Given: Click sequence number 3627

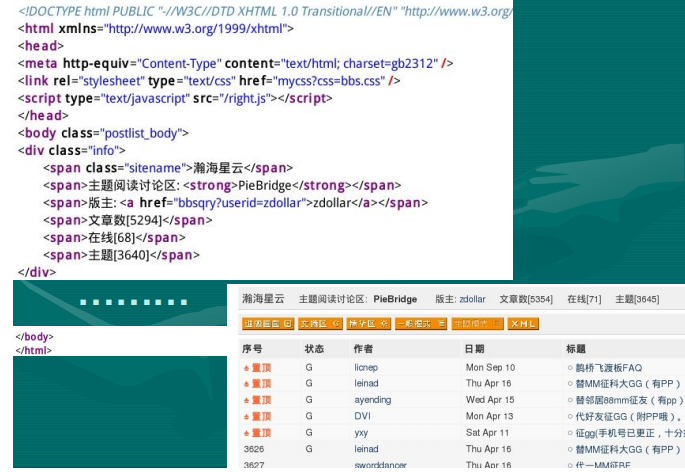Looking at the screenshot, I should point(254,465).
